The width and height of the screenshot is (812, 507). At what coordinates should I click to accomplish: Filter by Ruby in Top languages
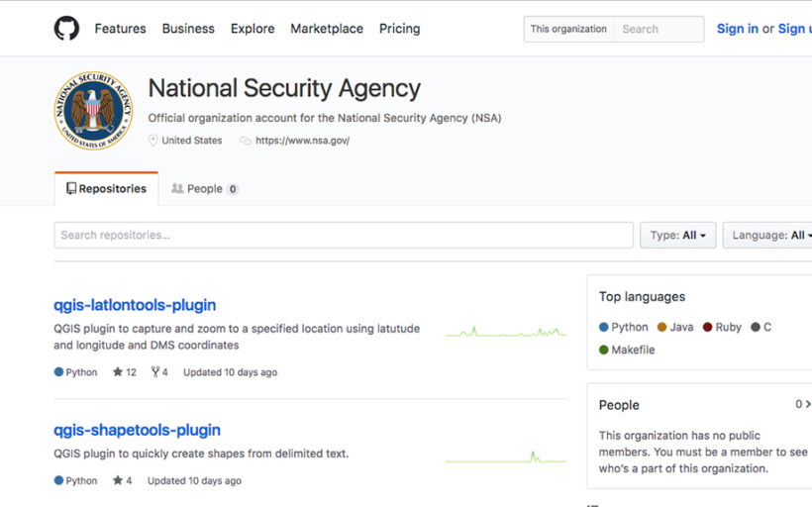point(723,327)
